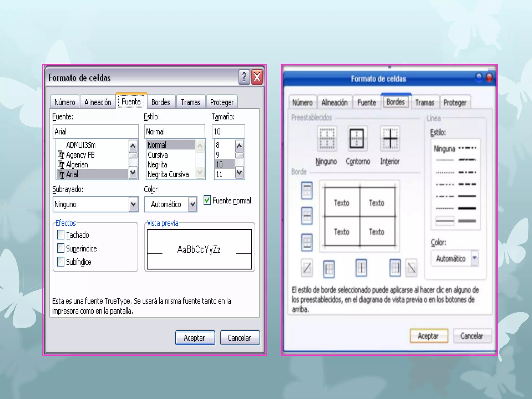532x399 pixels.
Task: Click size list scroll down arrow
Action: [x=240, y=173]
